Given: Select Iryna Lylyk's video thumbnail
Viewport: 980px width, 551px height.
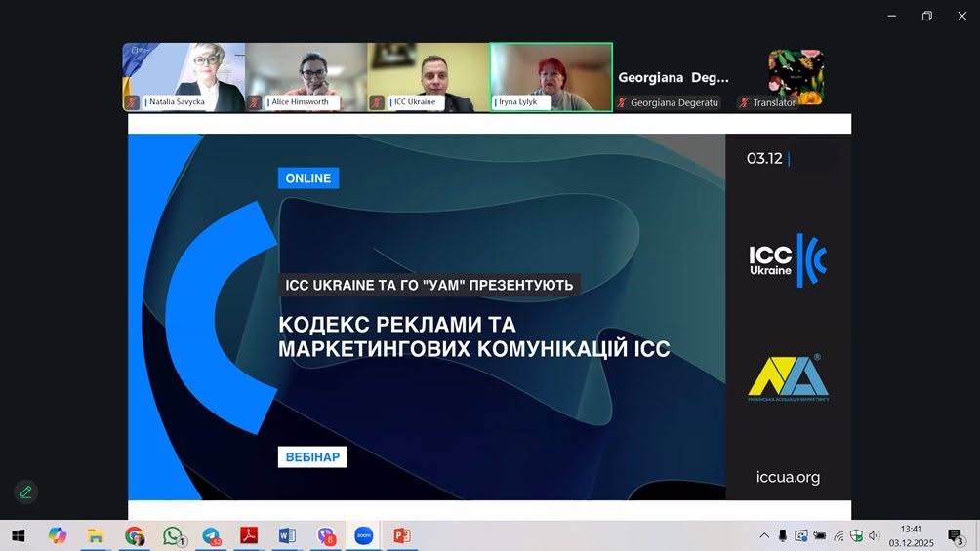Looking at the screenshot, I should (x=551, y=77).
